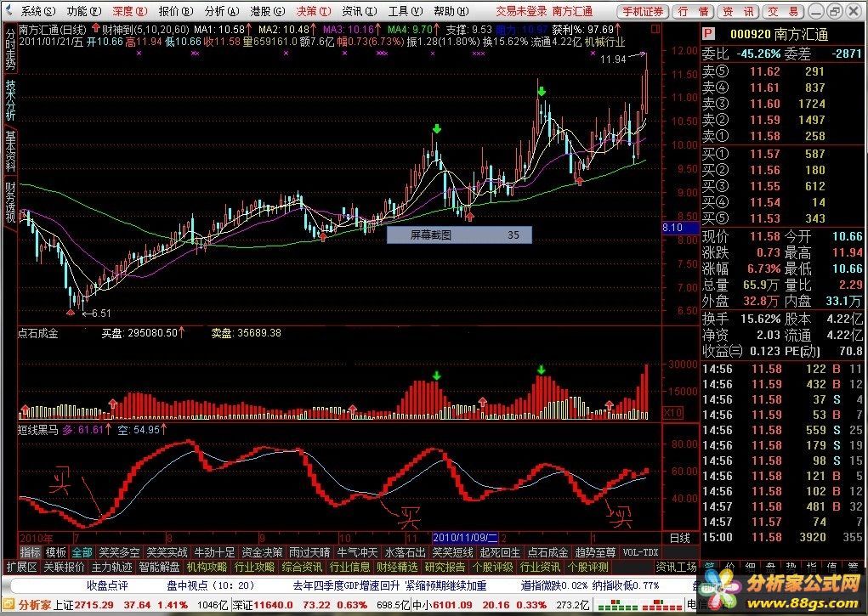The width and height of the screenshot is (868, 616).
Task: Open the 智能解盘 tab
Action: click(159, 568)
